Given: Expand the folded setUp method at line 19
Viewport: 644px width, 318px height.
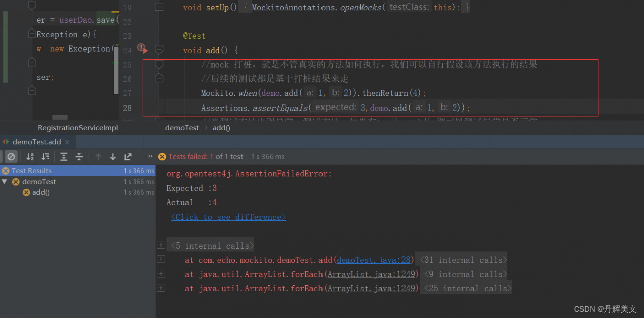Looking at the screenshot, I should (x=159, y=7).
